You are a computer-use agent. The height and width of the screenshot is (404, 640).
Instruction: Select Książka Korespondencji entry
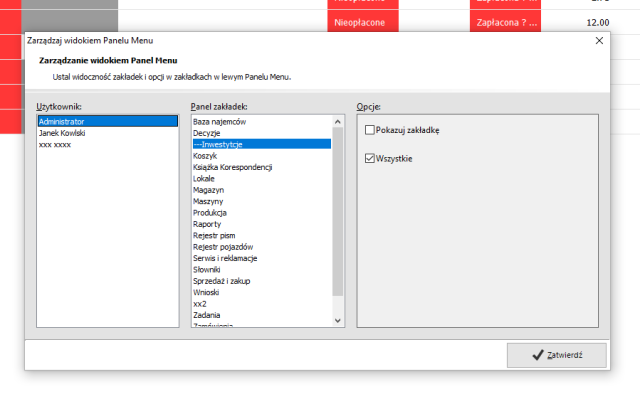tap(262, 167)
